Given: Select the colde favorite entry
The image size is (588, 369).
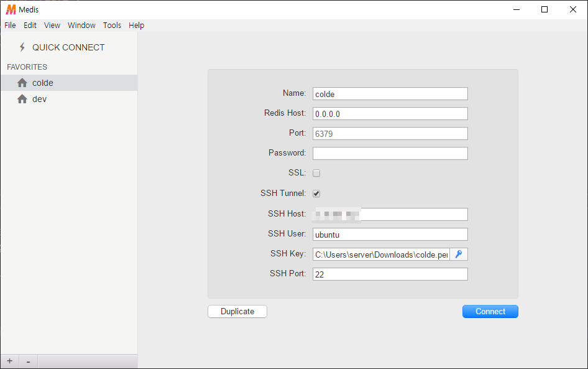Looking at the screenshot, I should [x=69, y=83].
